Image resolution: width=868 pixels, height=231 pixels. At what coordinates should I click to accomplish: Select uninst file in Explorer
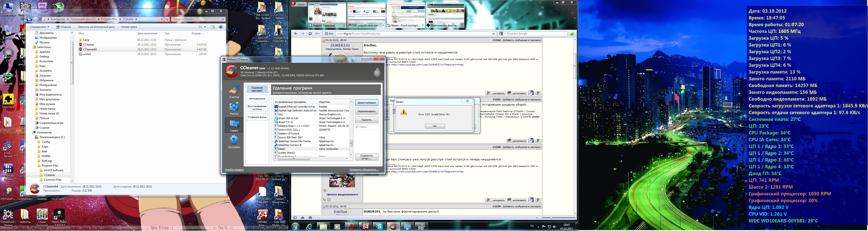point(143,54)
